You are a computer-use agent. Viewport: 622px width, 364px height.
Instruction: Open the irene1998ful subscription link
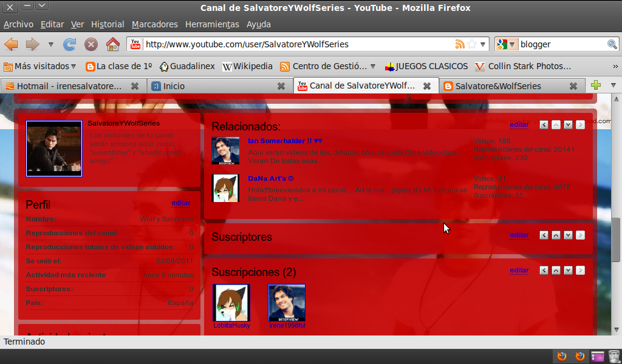287,325
